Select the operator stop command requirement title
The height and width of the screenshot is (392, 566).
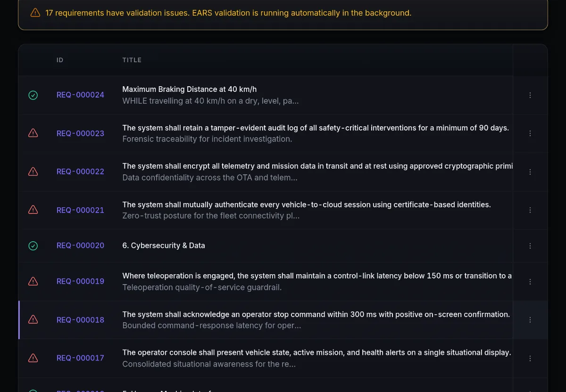click(316, 314)
